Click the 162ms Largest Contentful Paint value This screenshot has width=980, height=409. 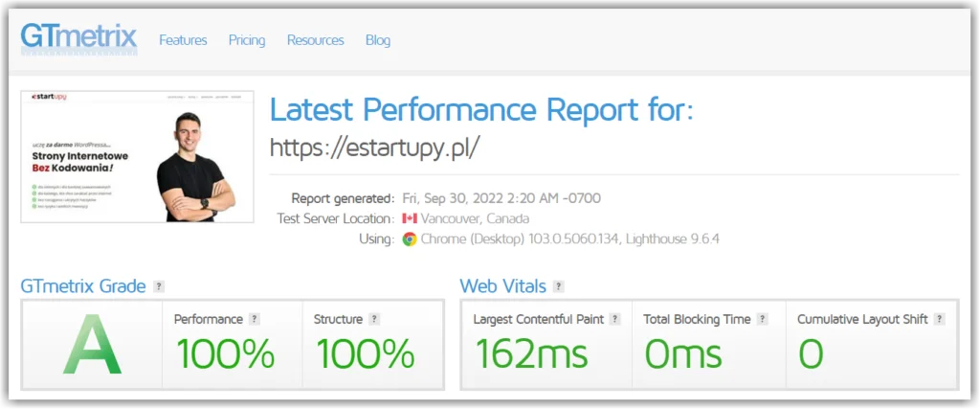[531, 354]
